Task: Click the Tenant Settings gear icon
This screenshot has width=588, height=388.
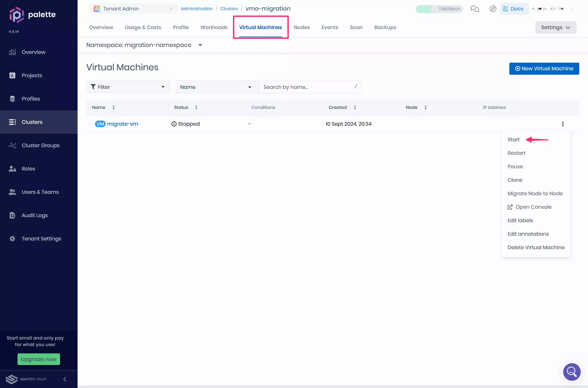Action: click(12, 239)
